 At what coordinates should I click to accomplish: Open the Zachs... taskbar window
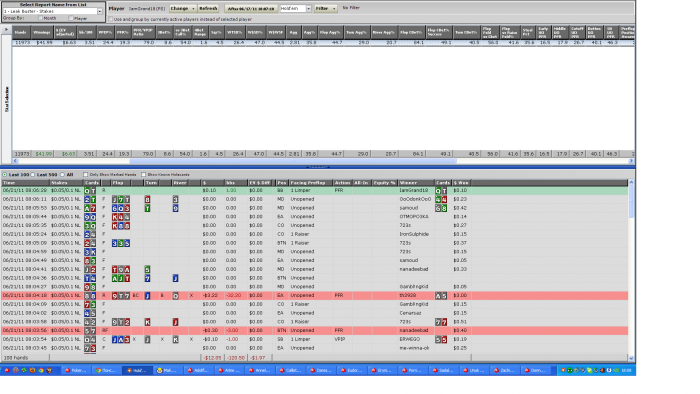click(504, 370)
